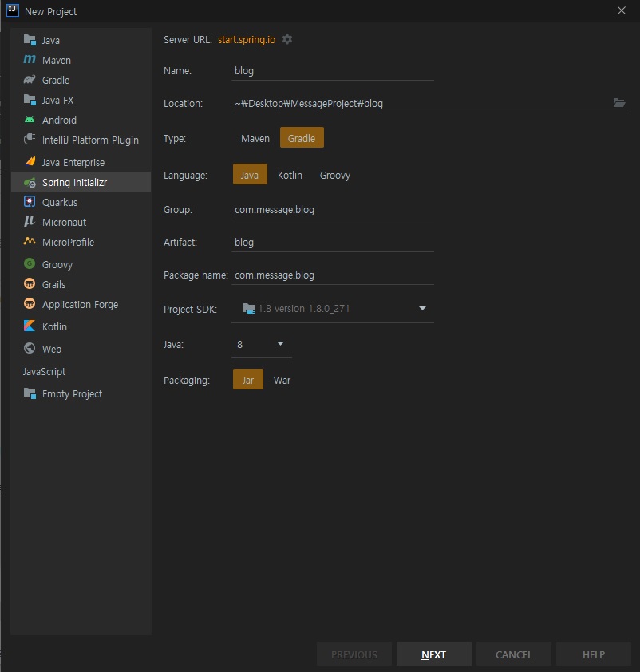The width and height of the screenshot is (640, 672).
Task: Click the Artifact input field
Action: [x=333, y=242]
